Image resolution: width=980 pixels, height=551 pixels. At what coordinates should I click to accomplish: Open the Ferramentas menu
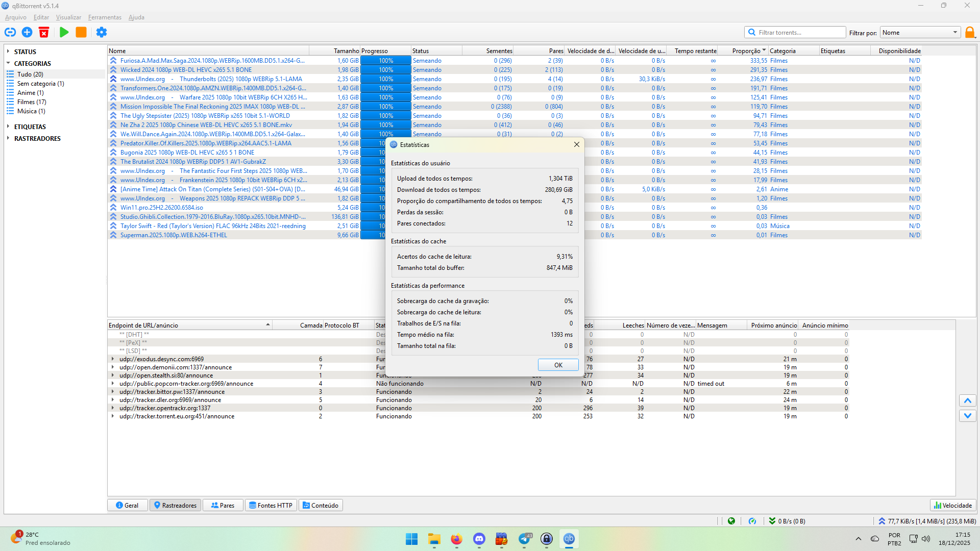click(105, 17)
